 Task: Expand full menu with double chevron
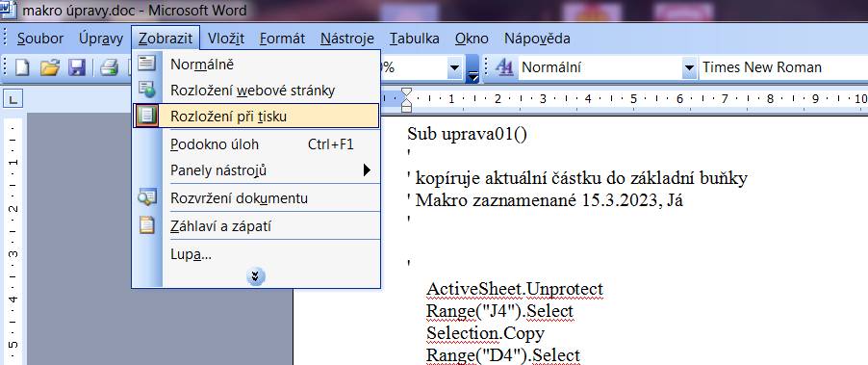[255, 277]
